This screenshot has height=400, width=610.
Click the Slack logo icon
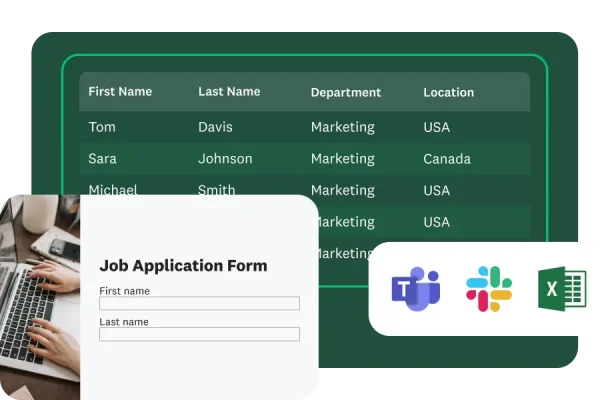tap(489, 289)
